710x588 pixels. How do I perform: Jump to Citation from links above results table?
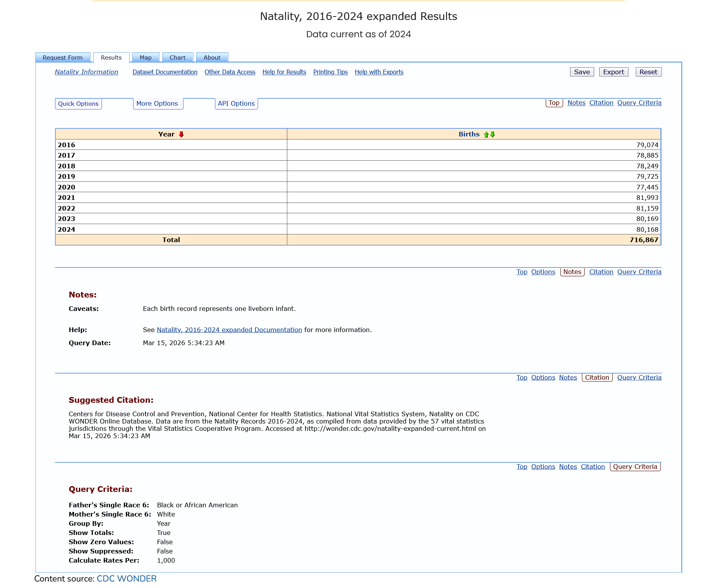601,103
